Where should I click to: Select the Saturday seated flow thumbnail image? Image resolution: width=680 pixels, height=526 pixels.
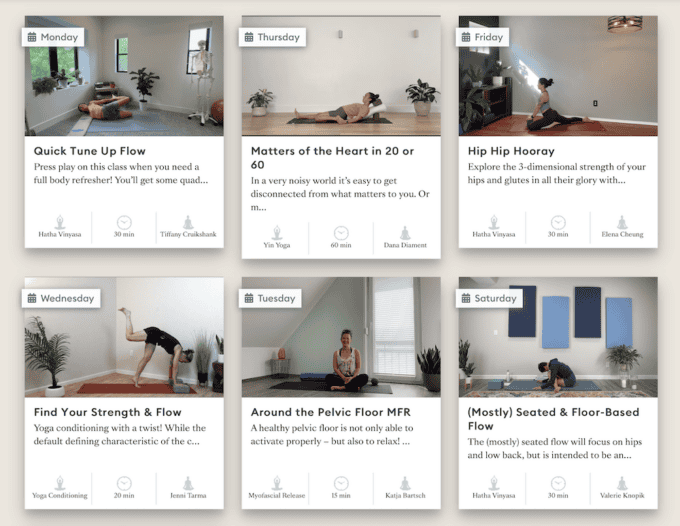[558, 337]
